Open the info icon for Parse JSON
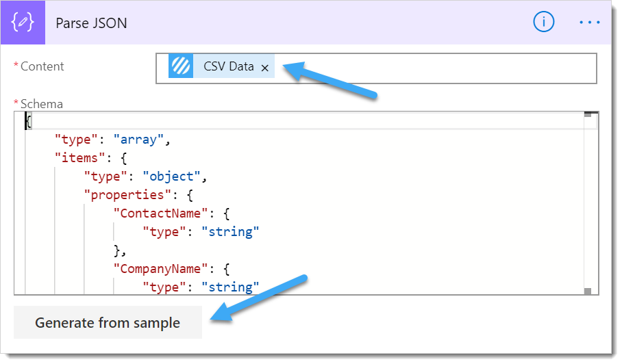 pos(543,22)
